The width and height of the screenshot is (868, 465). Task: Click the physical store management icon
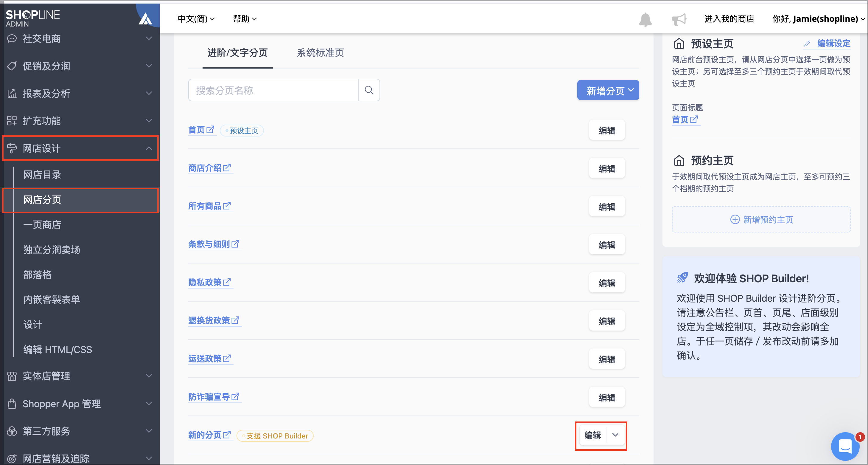click(x=12, y=376)
